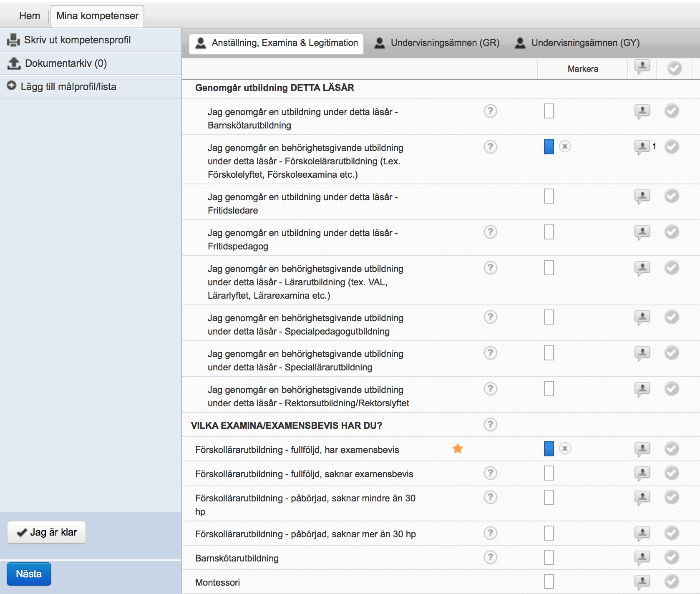This screenshot has width=700, height=594.
Task: Tick checkbox for Montessori
Action: (x=549, y=581)
